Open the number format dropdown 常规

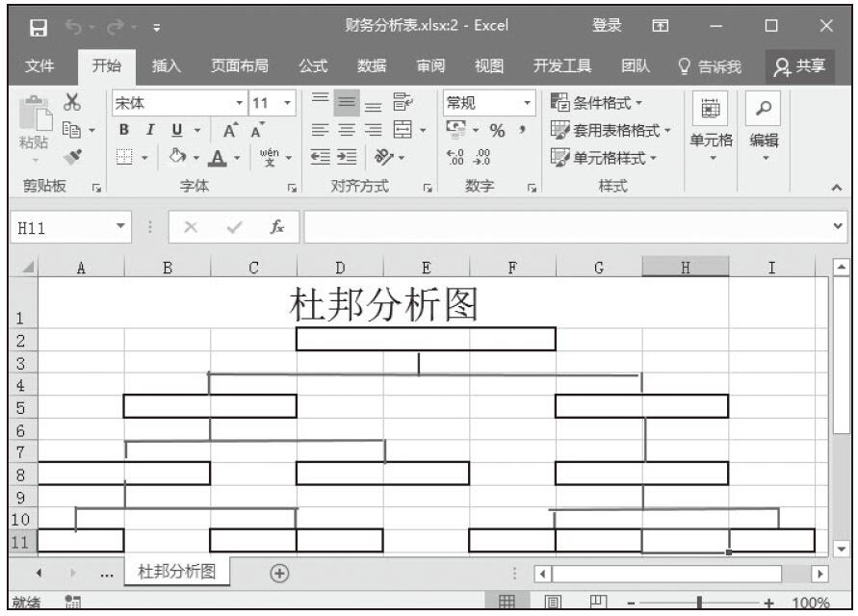coord(488,102)
